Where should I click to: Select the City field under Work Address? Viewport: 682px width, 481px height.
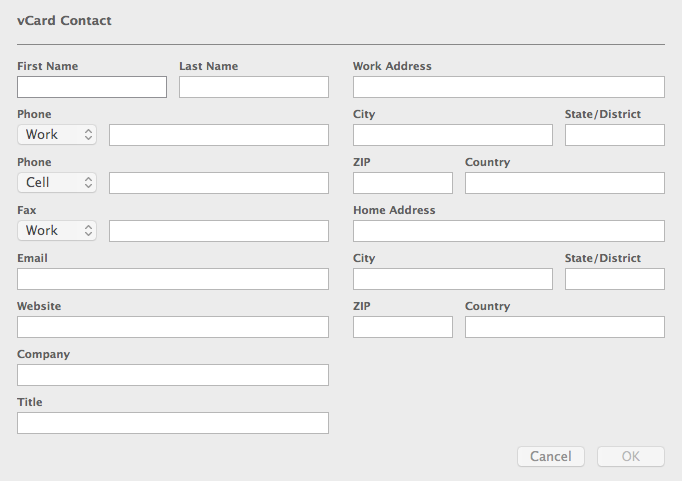[453, 135]
